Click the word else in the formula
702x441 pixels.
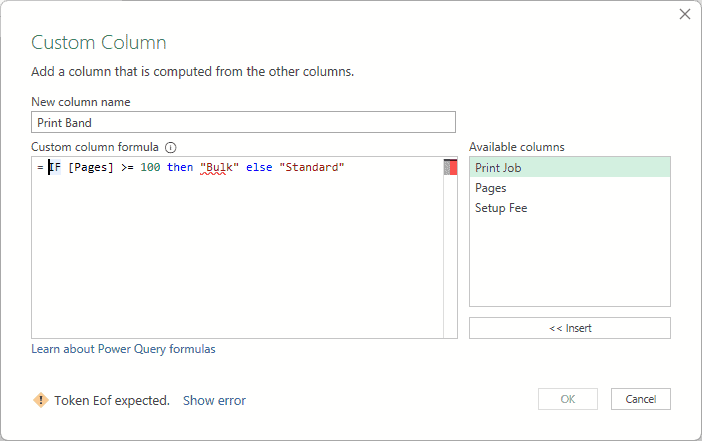(259, 167)
